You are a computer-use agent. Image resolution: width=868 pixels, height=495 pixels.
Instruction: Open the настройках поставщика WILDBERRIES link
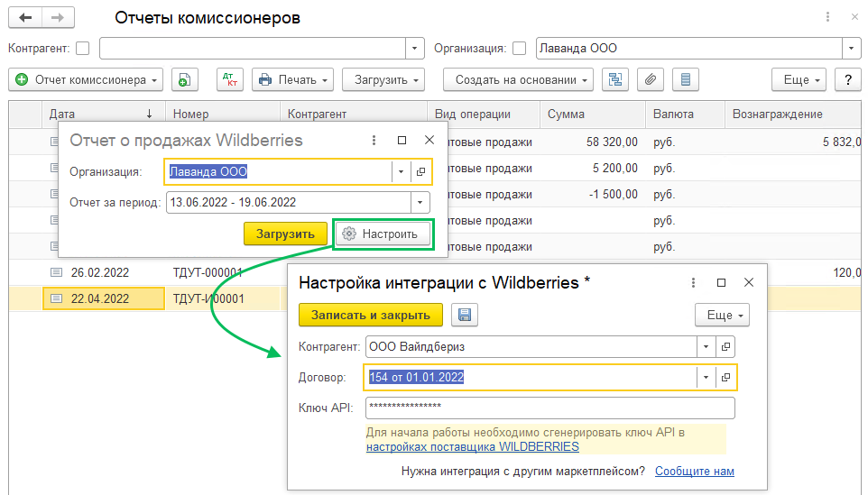[473, 447]
